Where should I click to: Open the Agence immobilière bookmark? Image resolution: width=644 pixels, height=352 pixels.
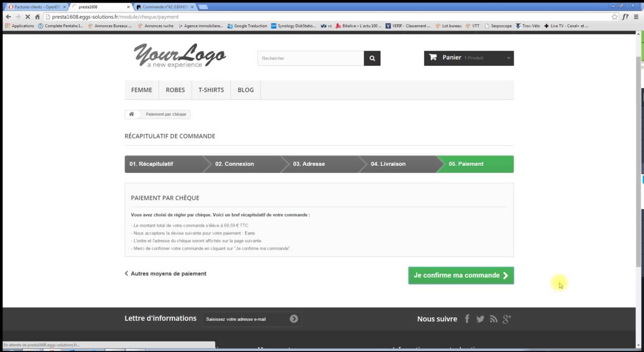(200, 26)
